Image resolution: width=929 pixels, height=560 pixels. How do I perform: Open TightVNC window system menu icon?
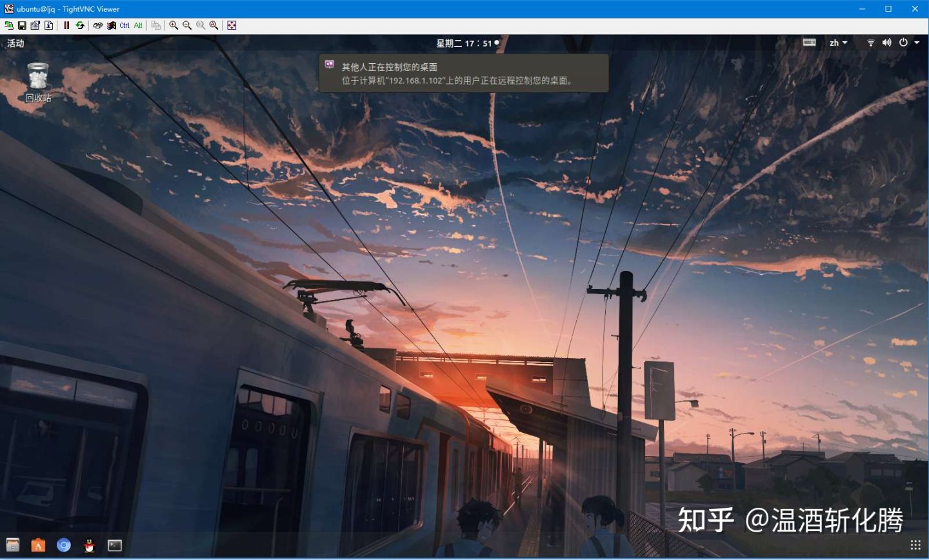point(9,8)
